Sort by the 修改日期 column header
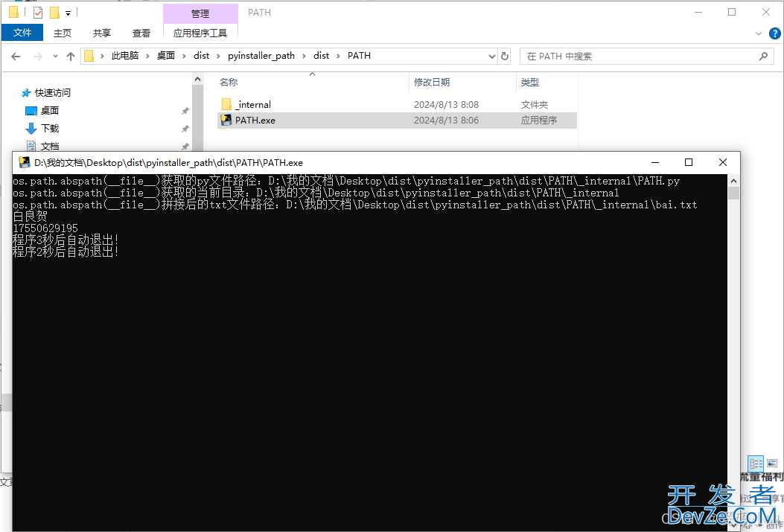Screen dimensions: 784x532 click(432, 83)
